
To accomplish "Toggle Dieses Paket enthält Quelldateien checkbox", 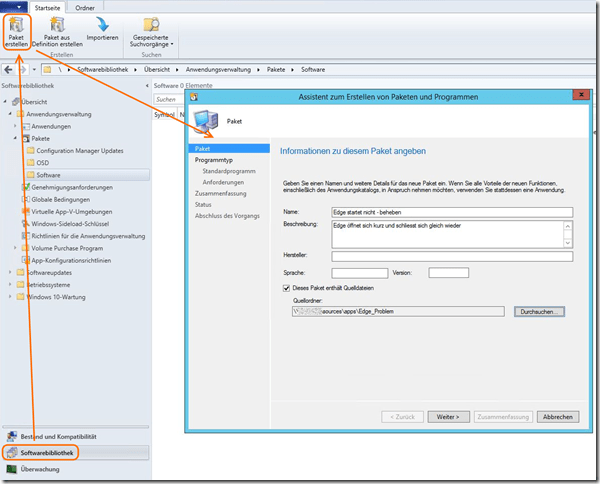I will [285, 288].
